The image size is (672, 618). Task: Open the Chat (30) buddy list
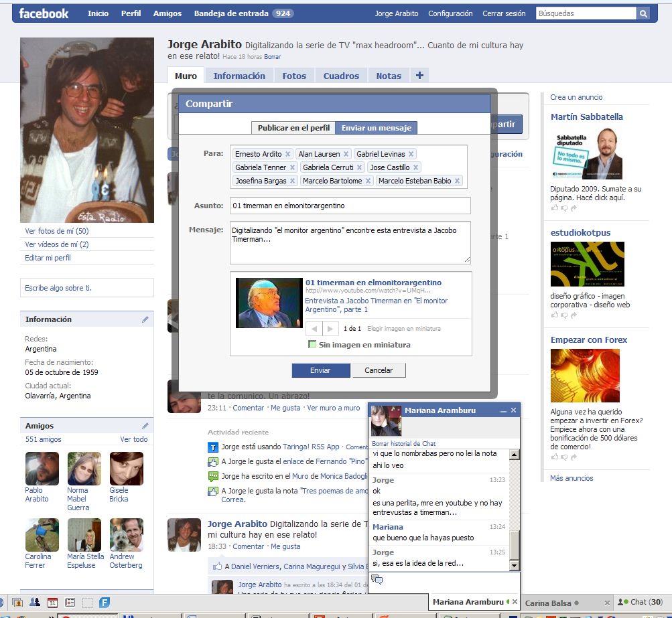point(640,602)
